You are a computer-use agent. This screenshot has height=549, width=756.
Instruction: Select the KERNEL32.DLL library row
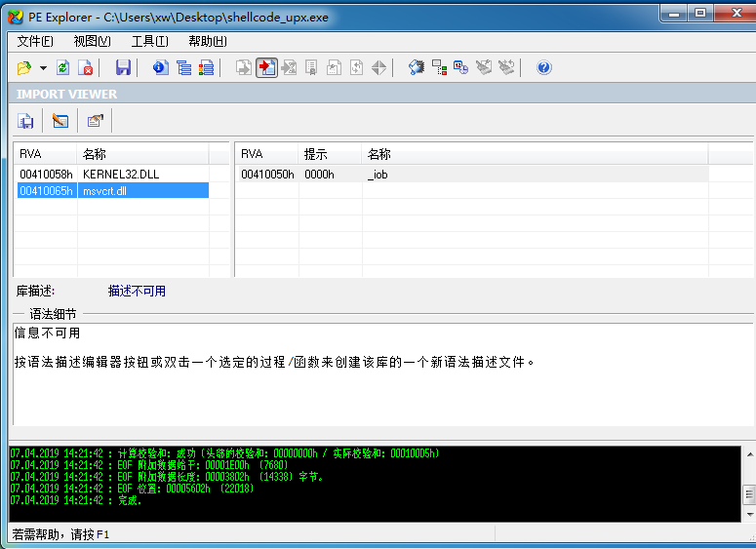tap(112, 174)
